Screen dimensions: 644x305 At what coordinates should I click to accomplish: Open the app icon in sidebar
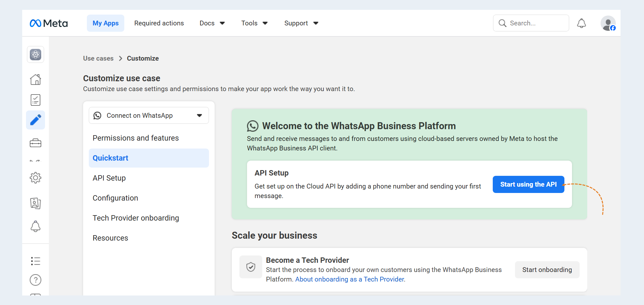pyautogui.click(x=36, y=55)
